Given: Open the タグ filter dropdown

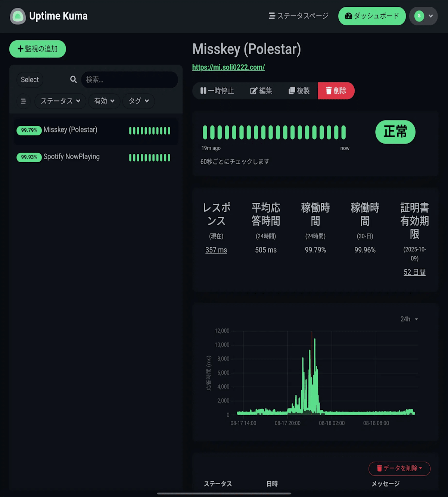Looking at the screenshot, I should click(x=138, y=101).
